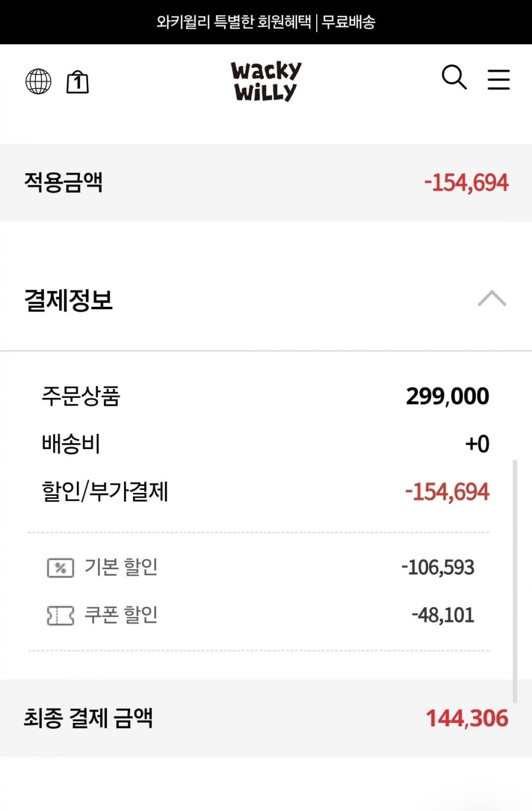Image resolution: width=532 pixels, height=811 pixels.
Task: Tap the 할인/부가결제 row label
Action: [x=105, y=492]
